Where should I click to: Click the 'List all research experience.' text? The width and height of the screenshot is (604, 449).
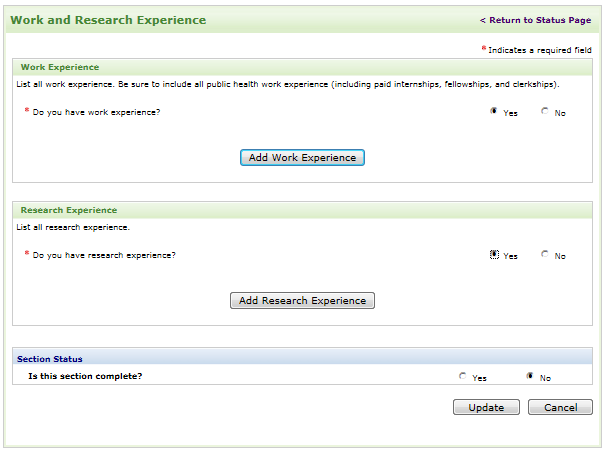pyautogui.click(x=73, y=227)
